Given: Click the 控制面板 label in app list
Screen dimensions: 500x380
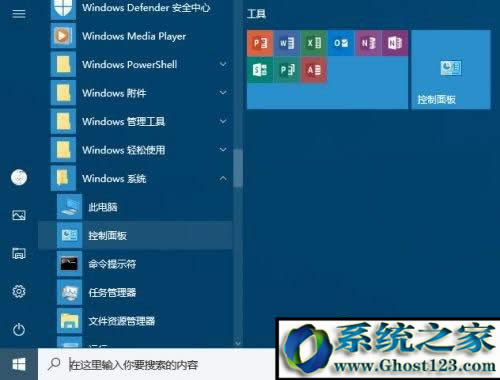Looking at the screenshot, I should coord(107,236).
